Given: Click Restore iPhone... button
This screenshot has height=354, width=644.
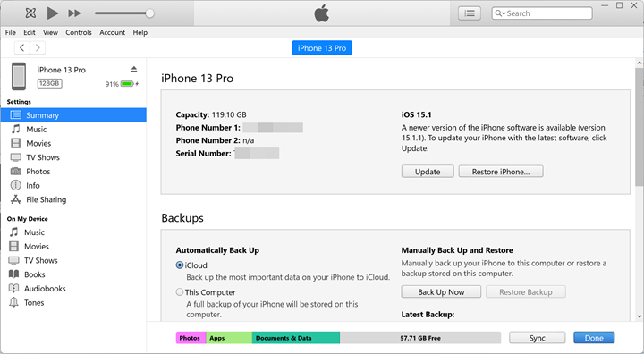Looking at the screenshot, I should tap(501, 172).
